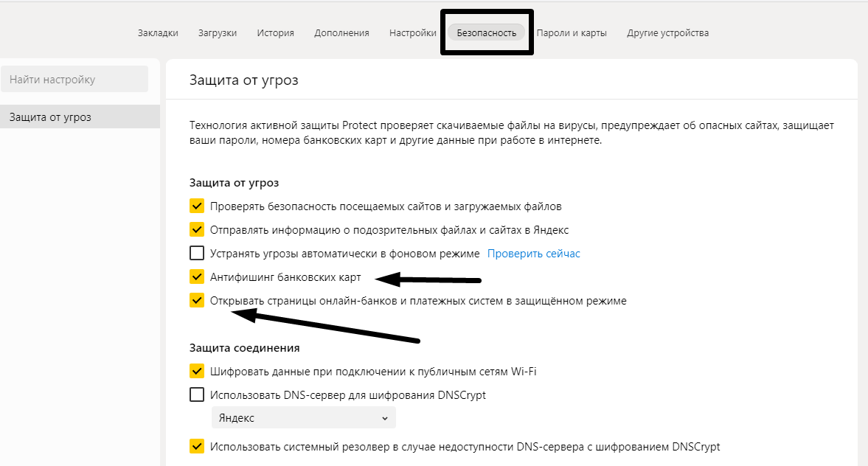The height and width of the screenshot is (466, 868).
Task: Click the Проверить сейчас link
Action: 534,254
